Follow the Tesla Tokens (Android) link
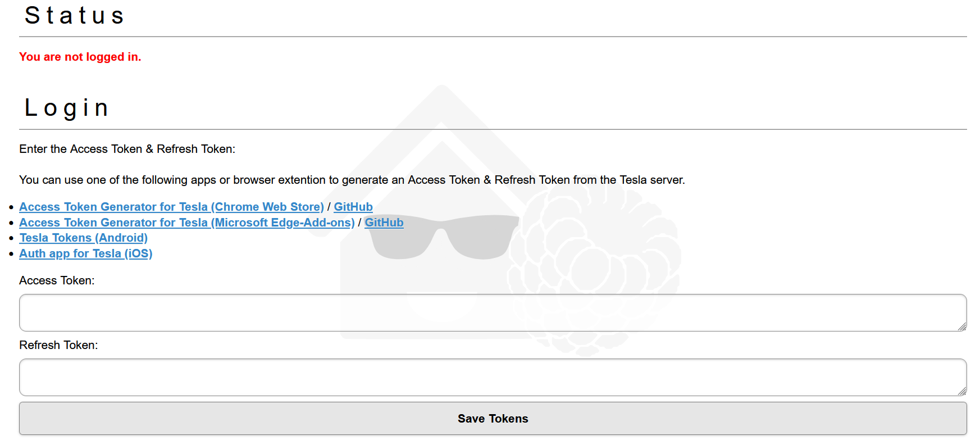The width and height of the screenshot is (980, 440). (x=83, y=238)
